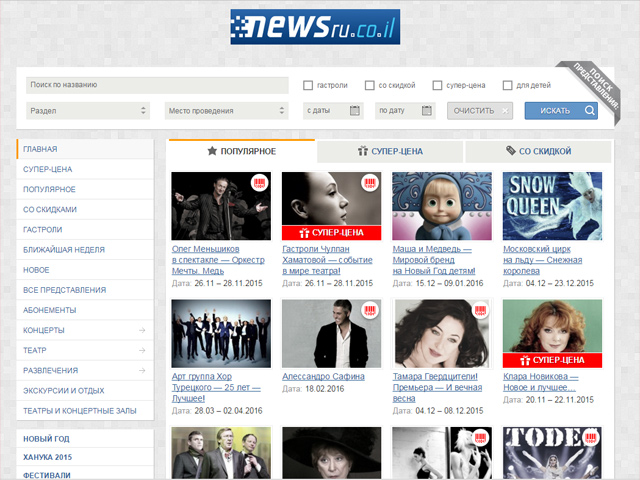
Task: Click thumbnail of woman in black hat
Action: [331, 453]
